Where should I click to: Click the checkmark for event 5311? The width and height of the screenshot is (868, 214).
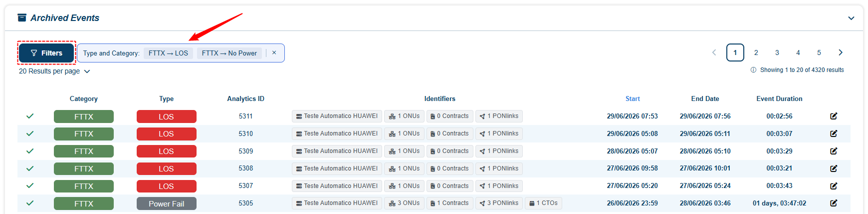pyautogui.click(x=30, y=116)
